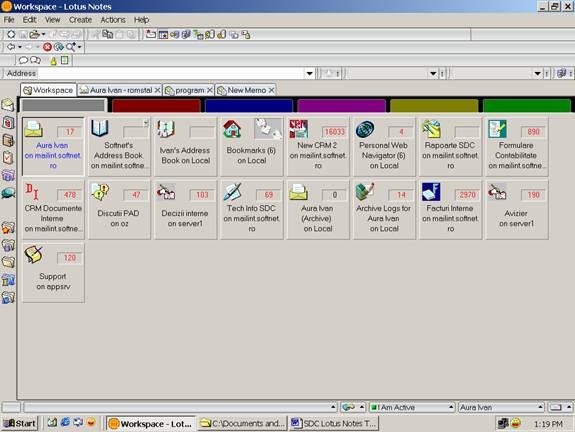Click the calendar entry toolbar icon

click(163, 35)
